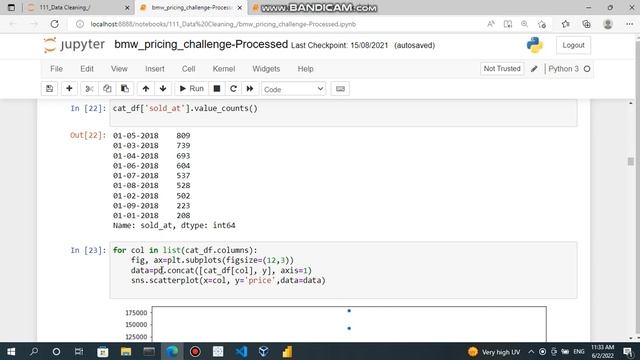The image size is (640, 360).
Task: Open the read aloud icon in address bar
Action: pos(491,24)
